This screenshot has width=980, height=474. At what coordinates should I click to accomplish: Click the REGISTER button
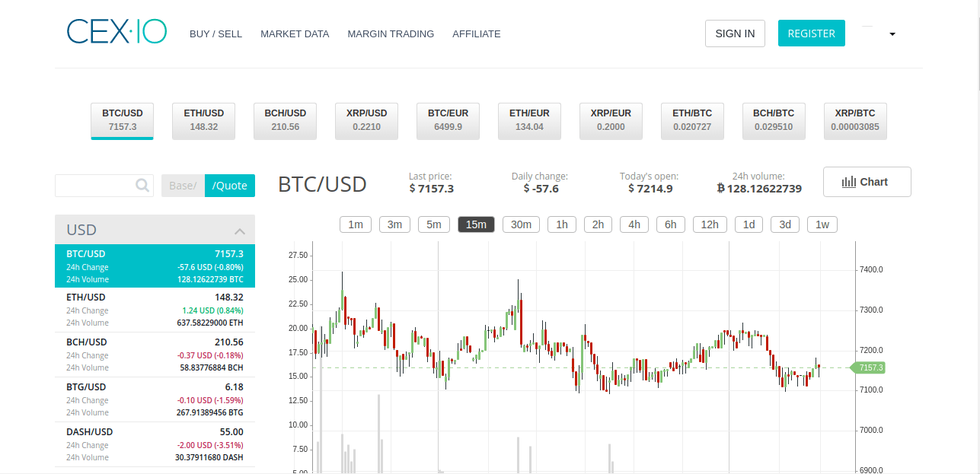click(811, 33)
